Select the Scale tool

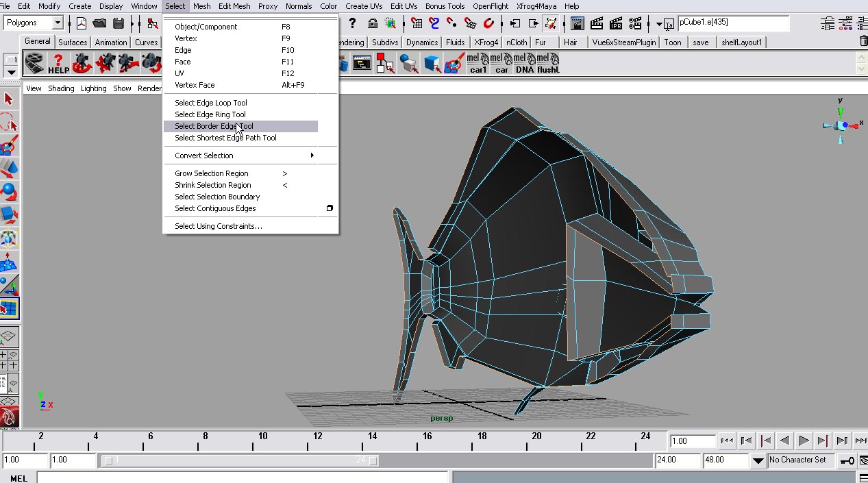coord(9,215)
